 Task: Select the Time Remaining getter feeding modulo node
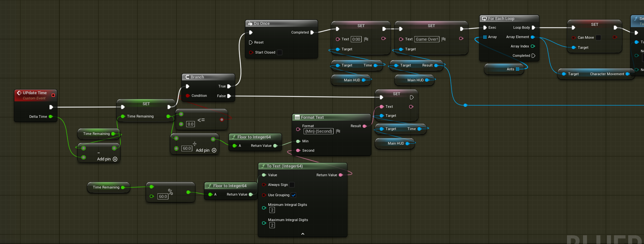109,187
